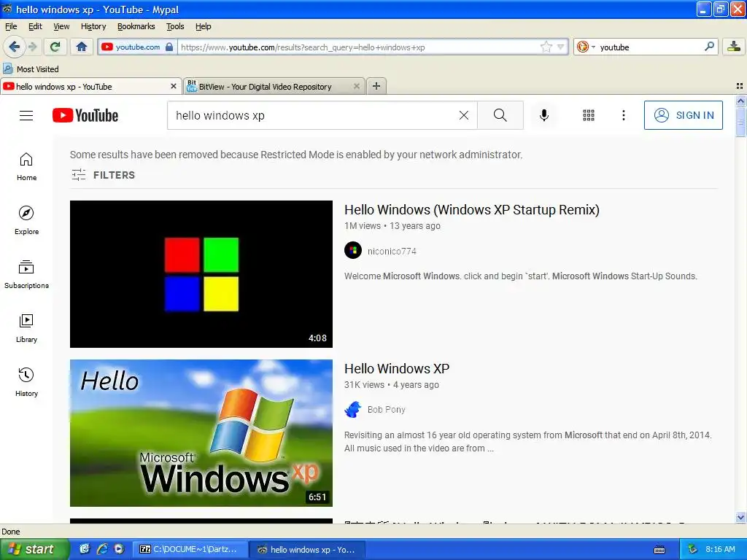Image resolution: width=747 pixels, height=560 pixels.
Task: Open the Windows start menu
Action: point(34,549)
